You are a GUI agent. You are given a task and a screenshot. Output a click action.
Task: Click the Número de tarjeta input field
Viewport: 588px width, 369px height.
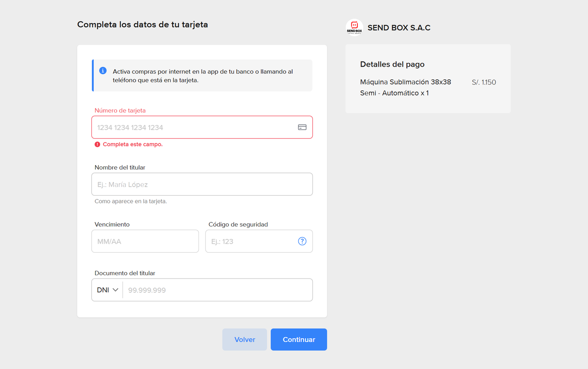tap(193, 127)
